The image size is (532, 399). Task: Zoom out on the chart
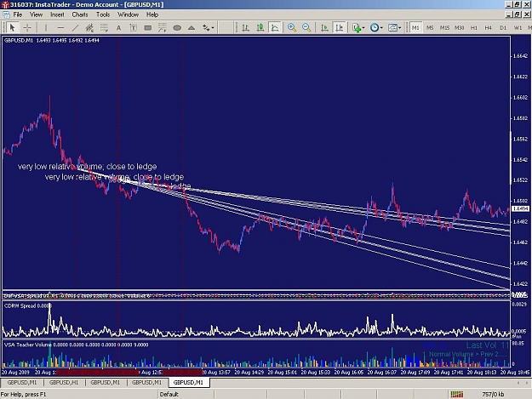click(x=306, y=27)
